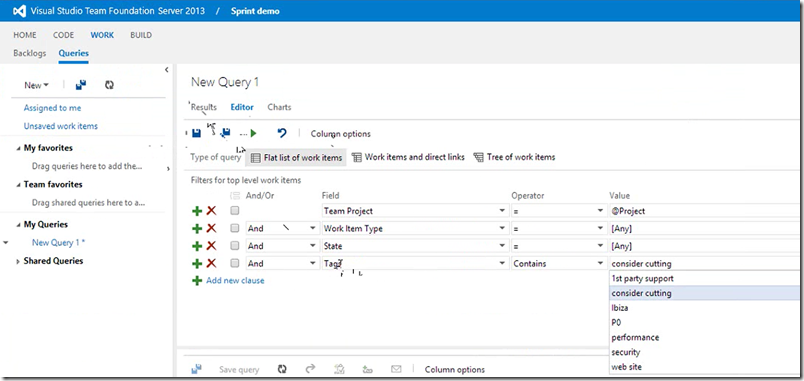Screen dimensions: 804x381
Task: Click the redo arrow in bottom toolbar
Action: tap(310, 369)
